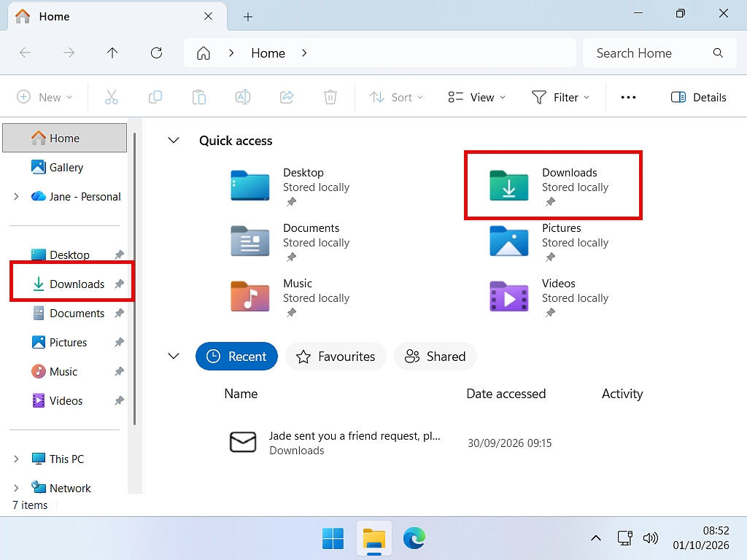The height and width of the screenshot is (560, 747).
Task: Open the Sort dropdown menu
Action: pos(396,97)
